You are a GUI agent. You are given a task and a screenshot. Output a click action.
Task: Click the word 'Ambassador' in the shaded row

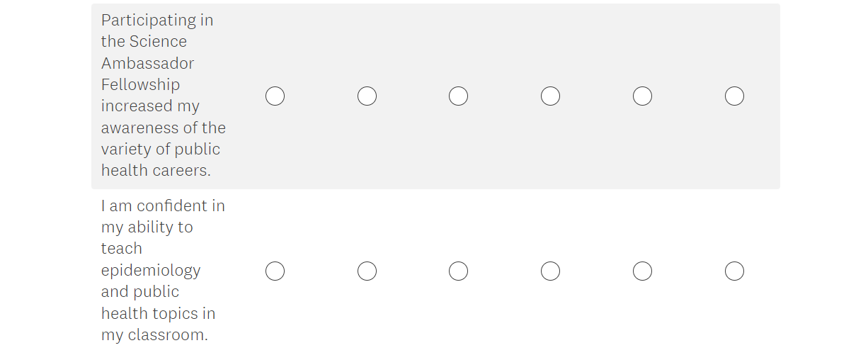(147, 63)
